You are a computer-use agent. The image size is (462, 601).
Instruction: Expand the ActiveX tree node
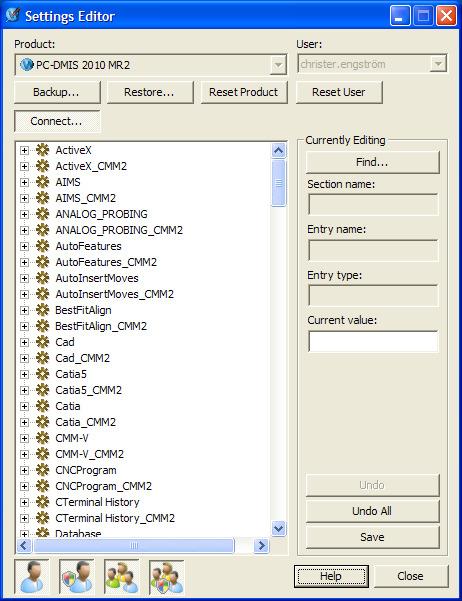tap(25, 150)
